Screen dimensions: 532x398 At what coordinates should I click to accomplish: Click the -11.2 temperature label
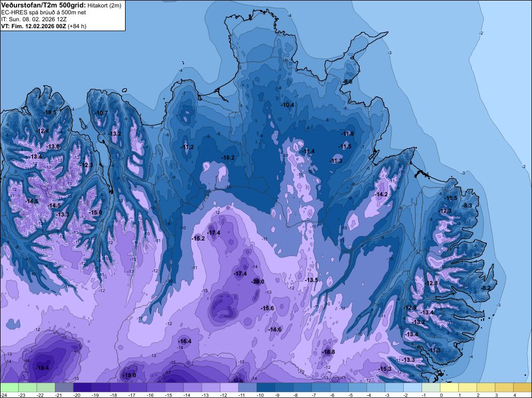188,147
